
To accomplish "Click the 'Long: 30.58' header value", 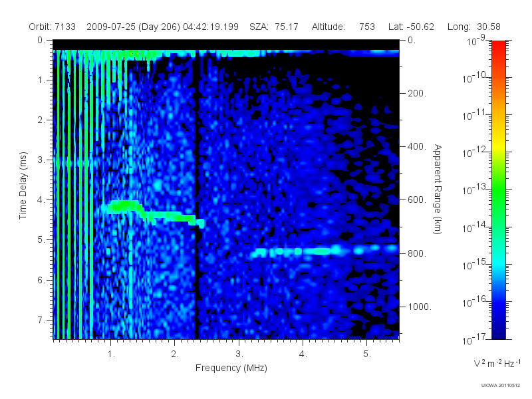I will (474, 27).
